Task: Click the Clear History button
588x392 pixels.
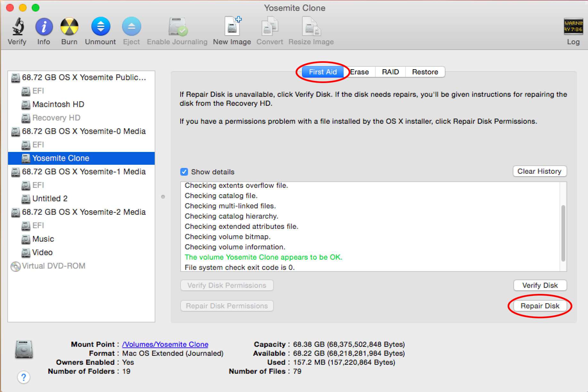Action: pos(540,171)
